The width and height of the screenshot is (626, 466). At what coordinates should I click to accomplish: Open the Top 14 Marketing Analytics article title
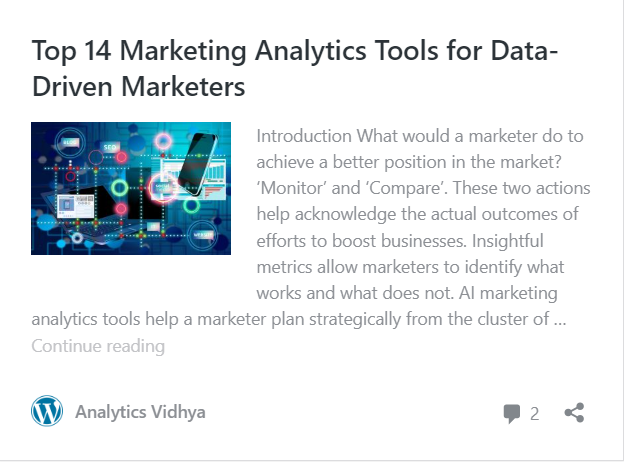(295, 68)
